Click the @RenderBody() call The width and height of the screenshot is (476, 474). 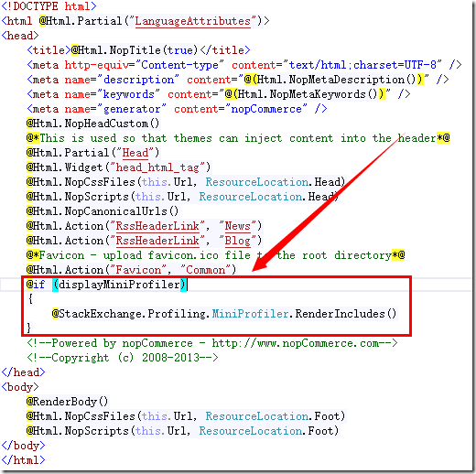coord(67,402)
